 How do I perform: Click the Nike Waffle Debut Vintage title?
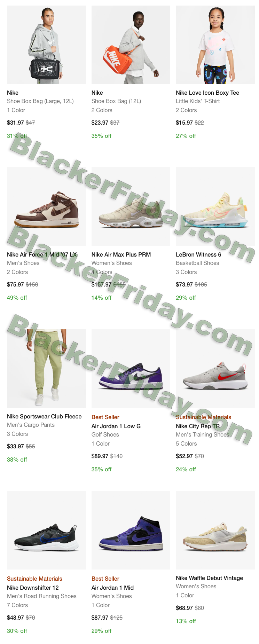(210, 578)
